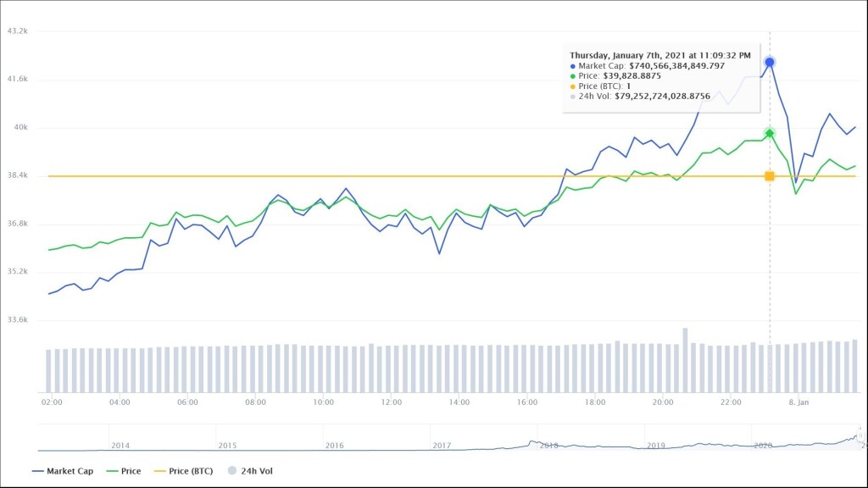Click 2016 on the range navigator
Viewport: 868px width, 488px height.
pos(334,445)
